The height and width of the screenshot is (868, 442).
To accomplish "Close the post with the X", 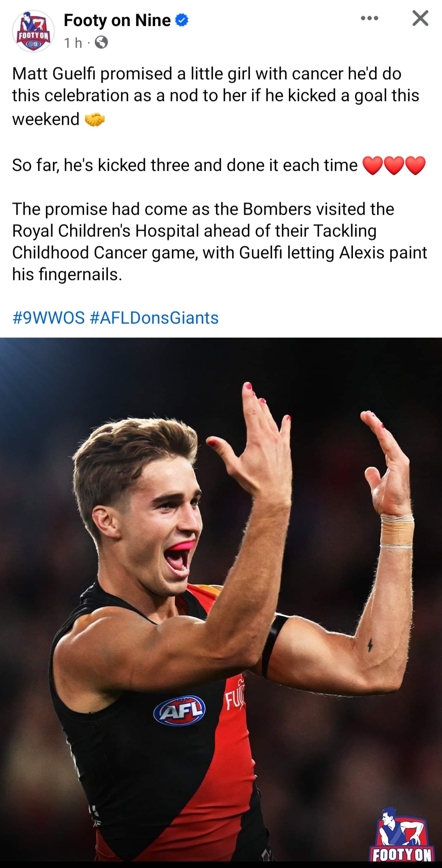I will coord(420,18).
